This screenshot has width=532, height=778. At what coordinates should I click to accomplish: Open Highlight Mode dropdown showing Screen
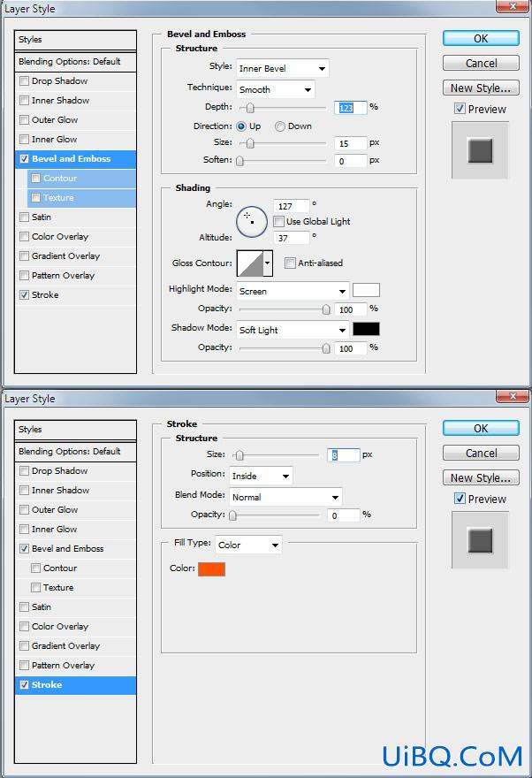293,291
